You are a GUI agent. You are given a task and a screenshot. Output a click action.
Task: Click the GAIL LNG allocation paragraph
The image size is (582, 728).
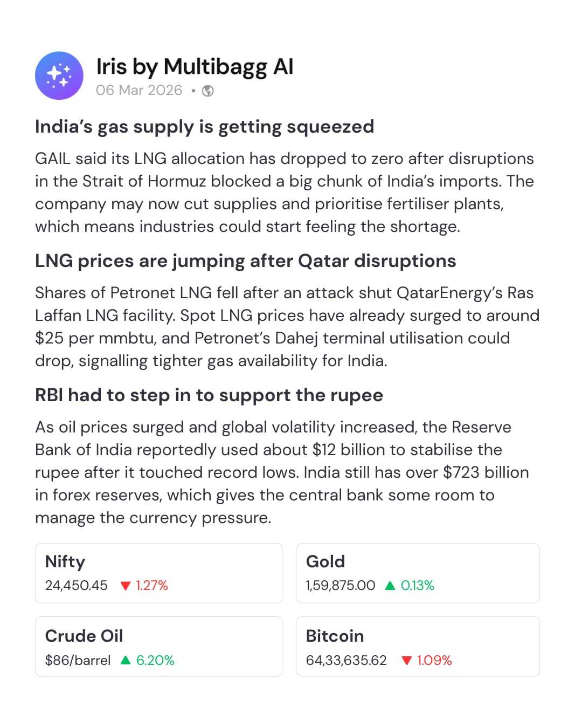284,193
